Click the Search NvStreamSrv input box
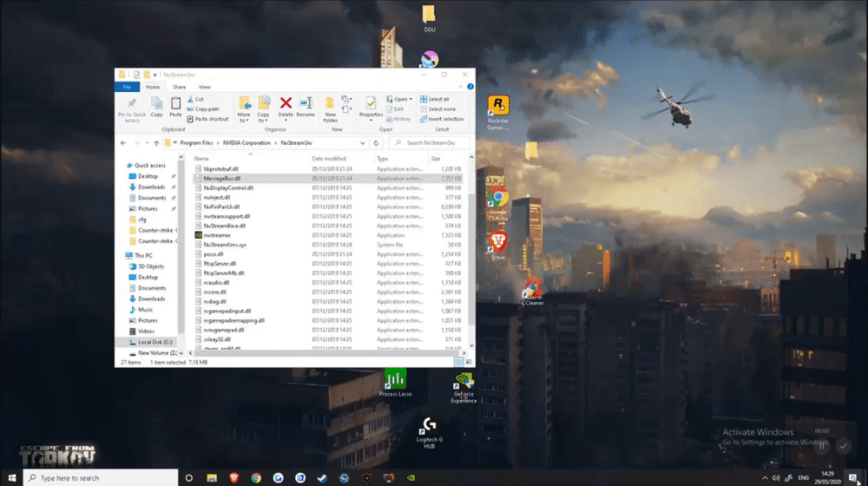This screenshot has height=486, width=868. point(431,143)
